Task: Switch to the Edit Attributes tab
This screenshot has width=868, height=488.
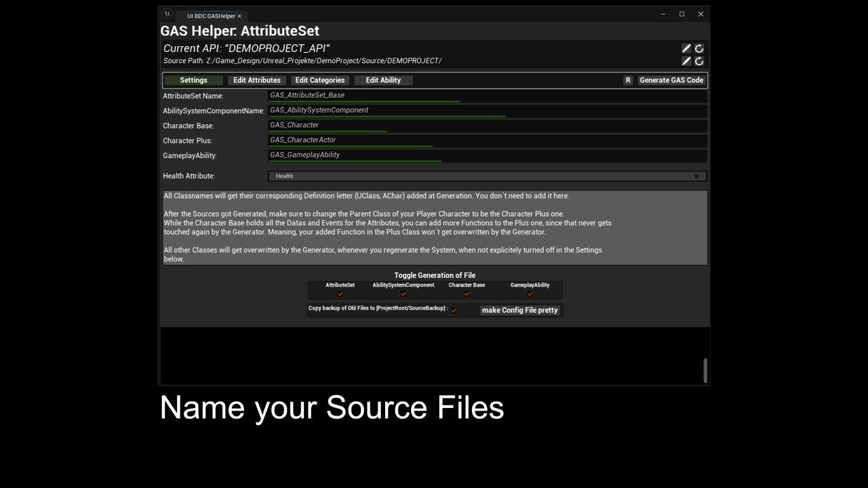Action: 257,80
